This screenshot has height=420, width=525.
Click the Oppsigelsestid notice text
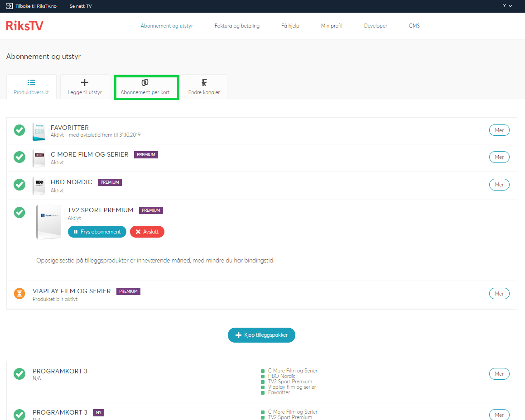(155, 260)
